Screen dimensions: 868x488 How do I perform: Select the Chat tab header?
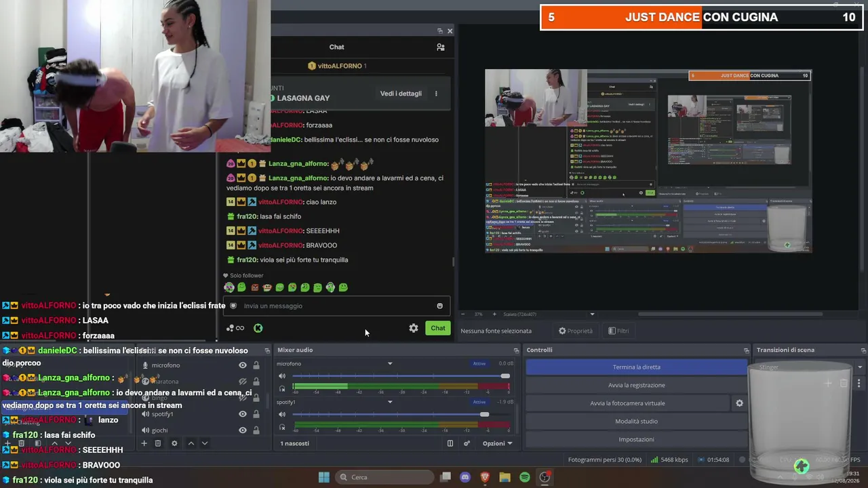tap(337, 47)
